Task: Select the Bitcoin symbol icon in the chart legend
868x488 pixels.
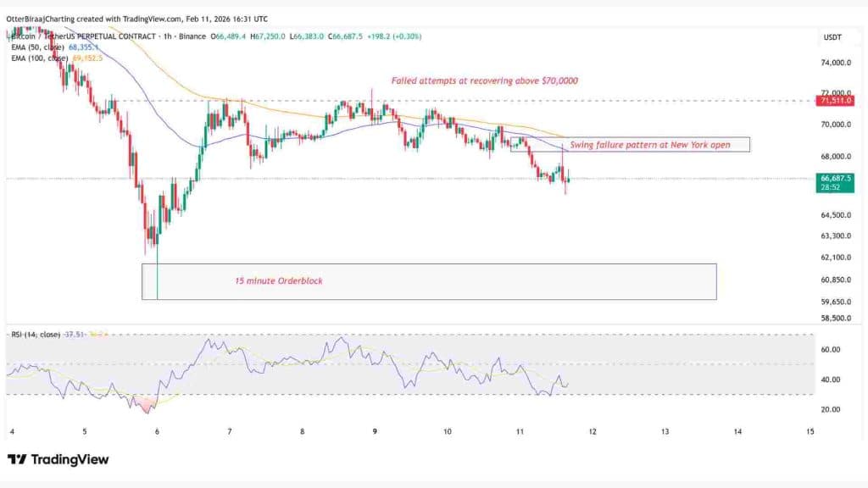Action: (x=8, y=36)
